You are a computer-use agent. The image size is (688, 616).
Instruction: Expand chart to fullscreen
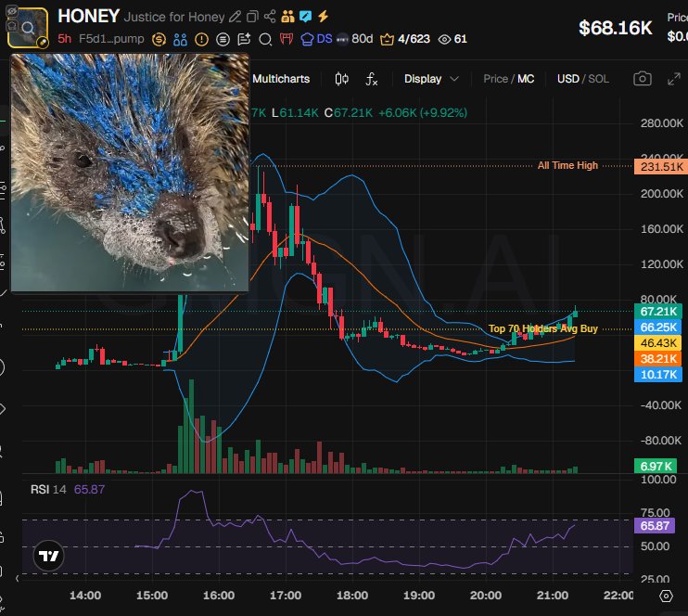coord(674,79)
